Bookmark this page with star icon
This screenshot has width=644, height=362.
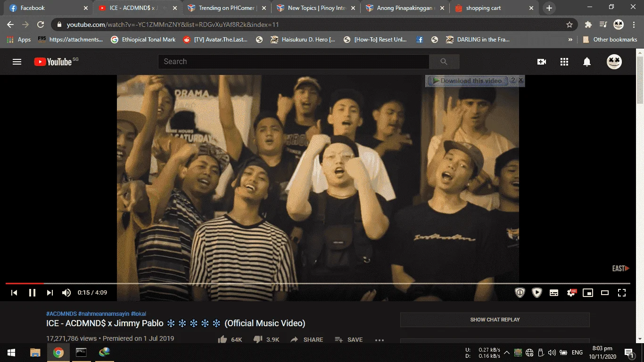(570, 25)
